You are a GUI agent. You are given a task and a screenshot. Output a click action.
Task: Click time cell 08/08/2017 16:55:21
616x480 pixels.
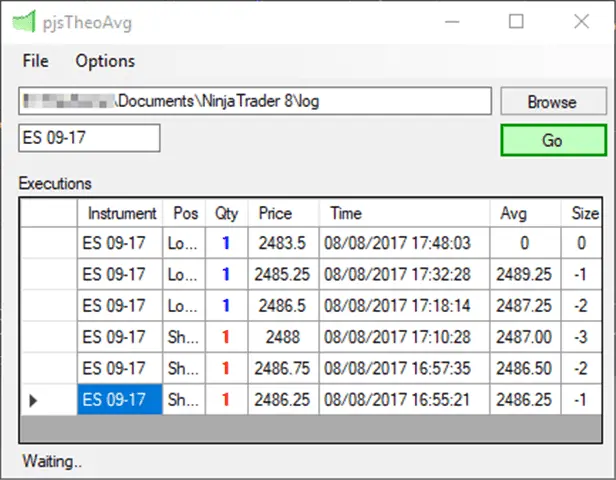click(x=405, y=400)
